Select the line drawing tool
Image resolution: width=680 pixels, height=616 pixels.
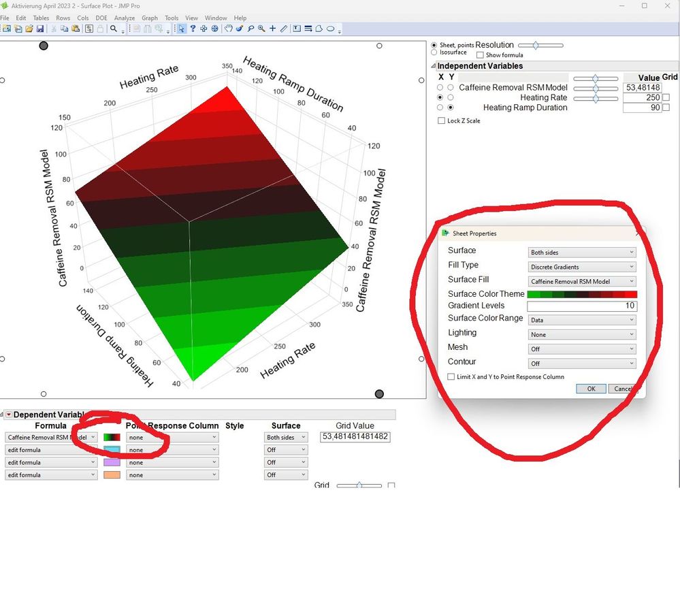click(x=284, y=29)
